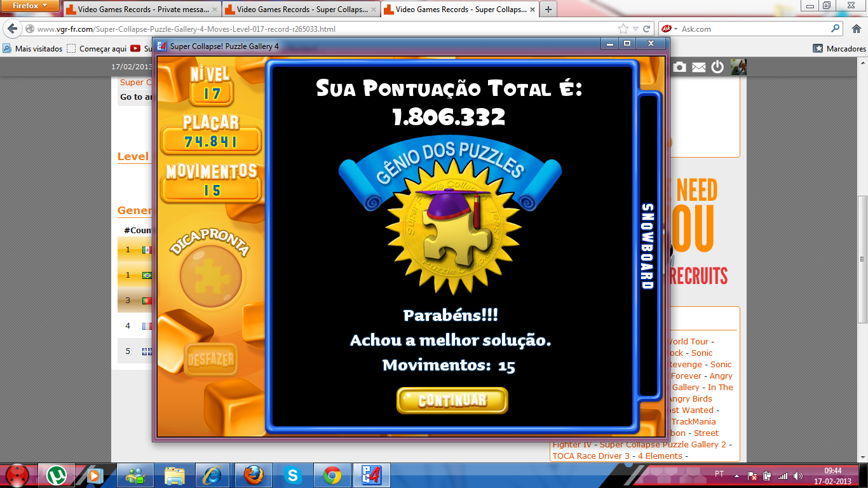Go to Firefox home page icon

pyautogui.click(x=855, y=29)
